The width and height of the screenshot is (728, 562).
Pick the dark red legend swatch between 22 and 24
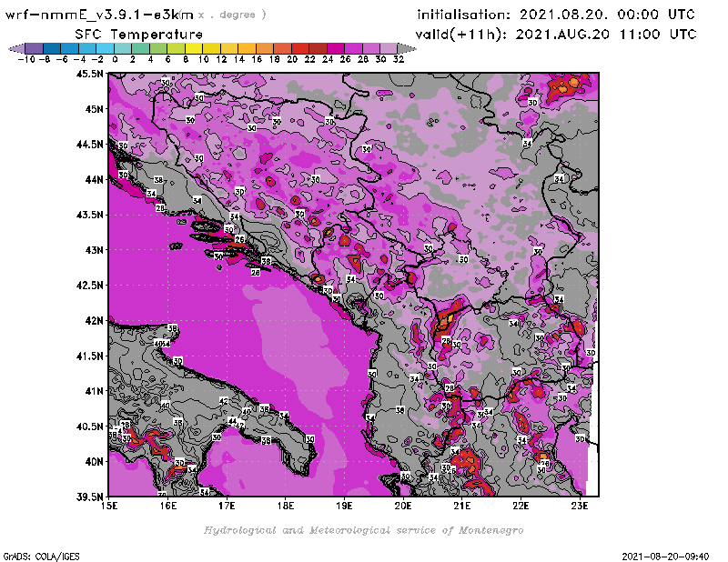click(318, 48)
